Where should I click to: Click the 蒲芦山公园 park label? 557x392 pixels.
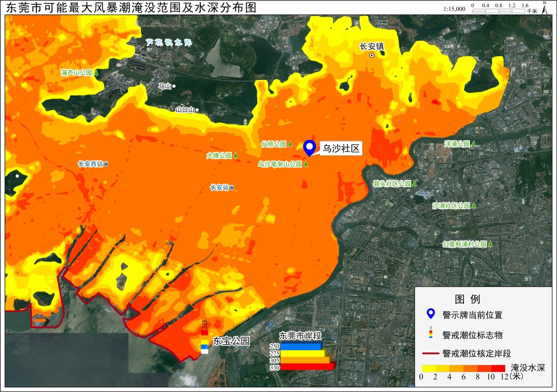76,73
